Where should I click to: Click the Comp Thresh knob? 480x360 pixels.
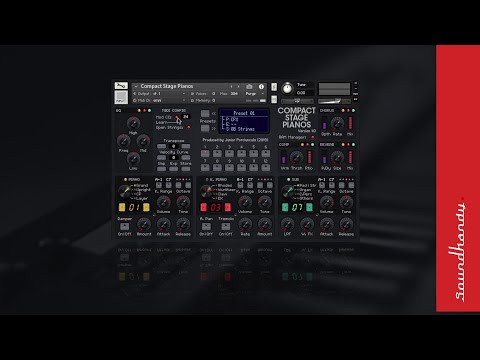click(x=296, y=158)
